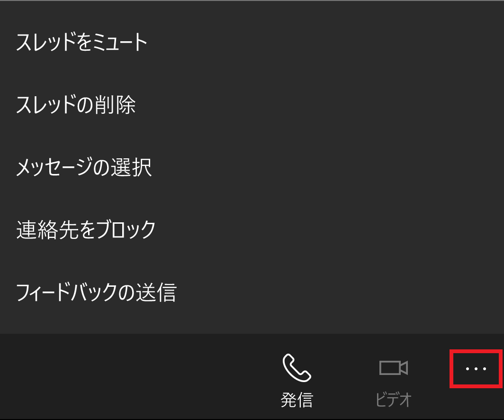This screenshot has height=420, width=504.
Task: Click the video camera icon
Action: 394,368
